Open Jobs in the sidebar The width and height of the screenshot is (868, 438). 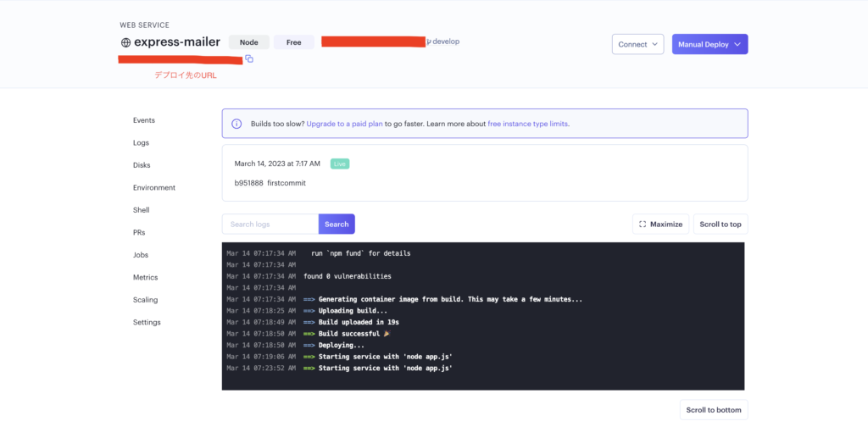tap(141, 255)
